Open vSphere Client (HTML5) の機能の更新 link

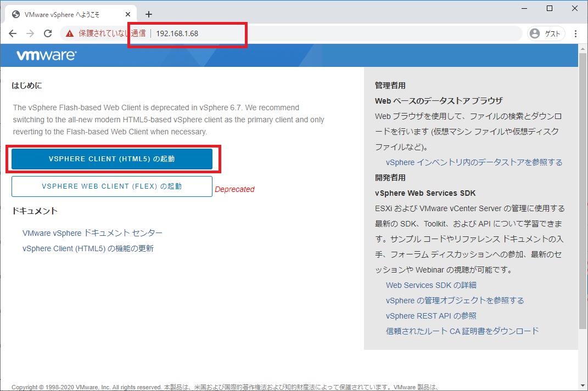point(88,248)
